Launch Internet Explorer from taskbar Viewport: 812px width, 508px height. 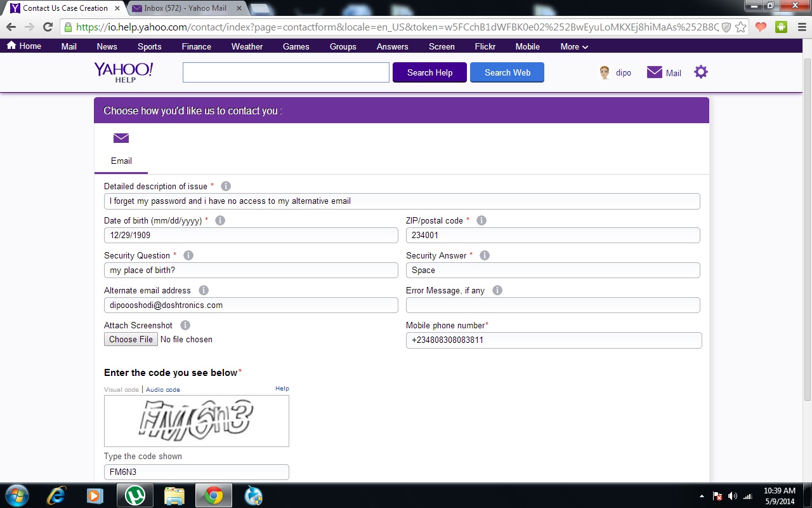(56, 495)
